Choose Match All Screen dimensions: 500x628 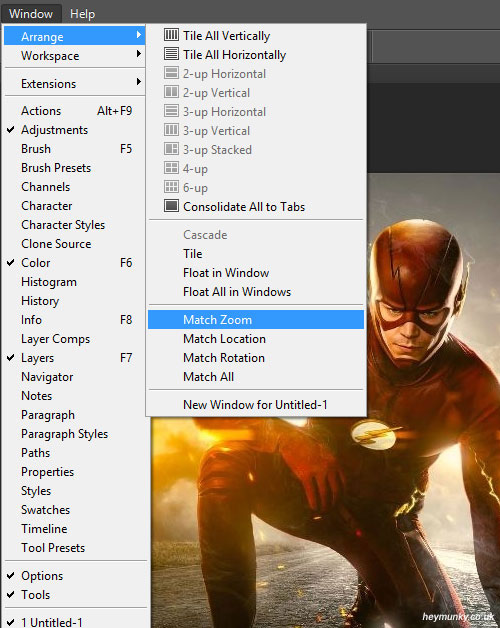click(x=256, y=377)
